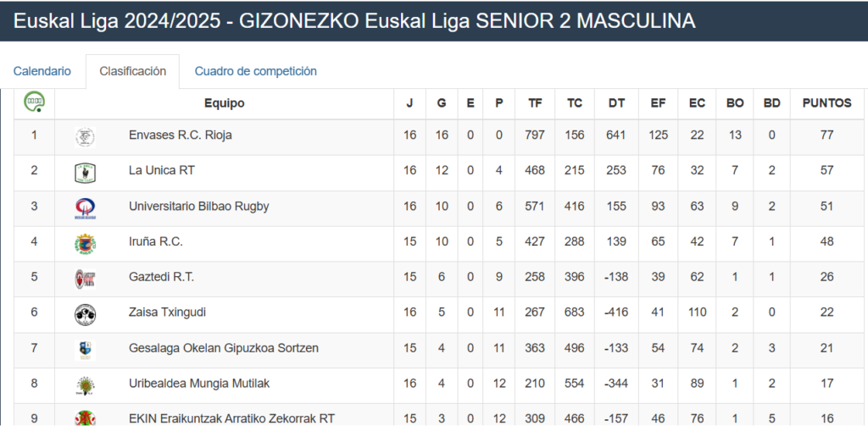Screen dimensions: 868x437
Task: Click the Gesalaga Okelan Gipuzkoa Sortzen shield
Action: 86,350
